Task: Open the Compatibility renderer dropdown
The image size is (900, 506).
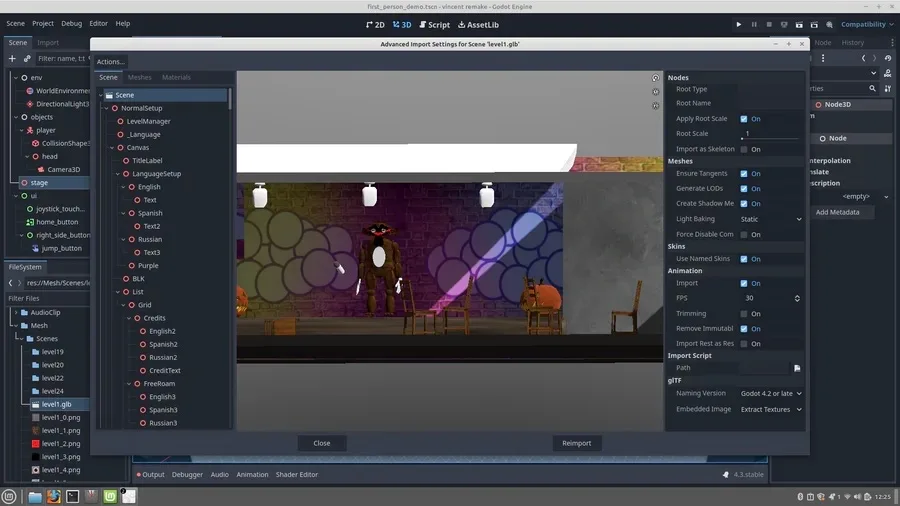Action: pos(867,25)
